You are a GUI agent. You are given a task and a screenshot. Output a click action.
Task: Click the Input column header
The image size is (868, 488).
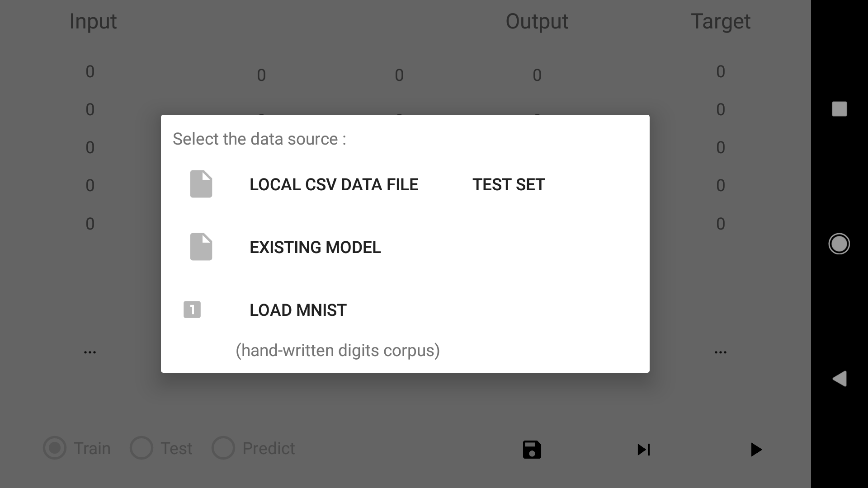(93, 21)
